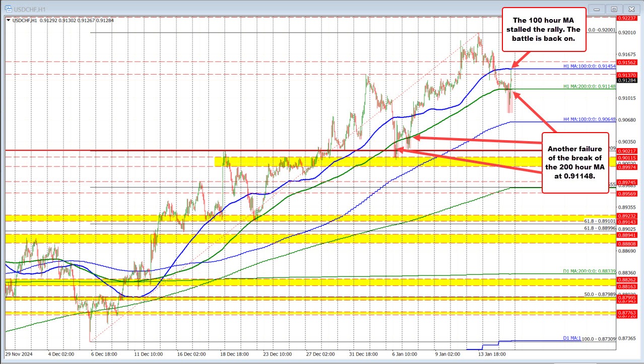Close the USDCHF,H1 chart window
The height and width of the screenshot is (364, 644).
pyautogui.click(x=631, y=9)
